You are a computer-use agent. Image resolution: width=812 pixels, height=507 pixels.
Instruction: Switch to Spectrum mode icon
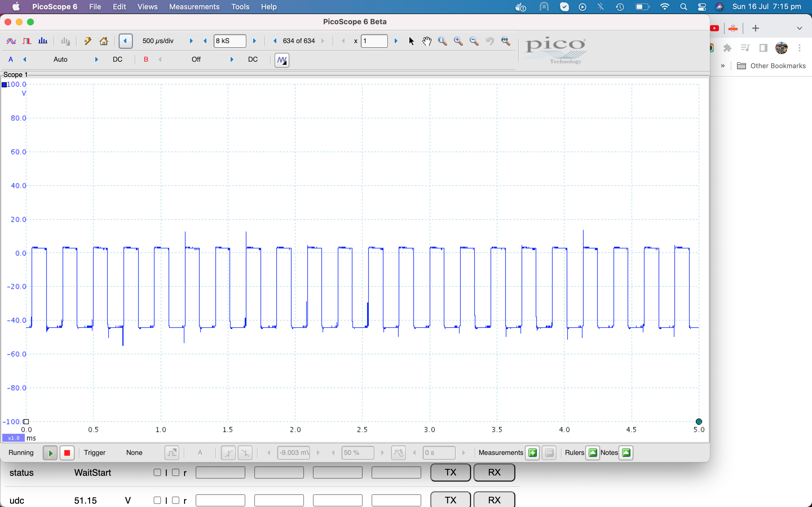point(43,41)
